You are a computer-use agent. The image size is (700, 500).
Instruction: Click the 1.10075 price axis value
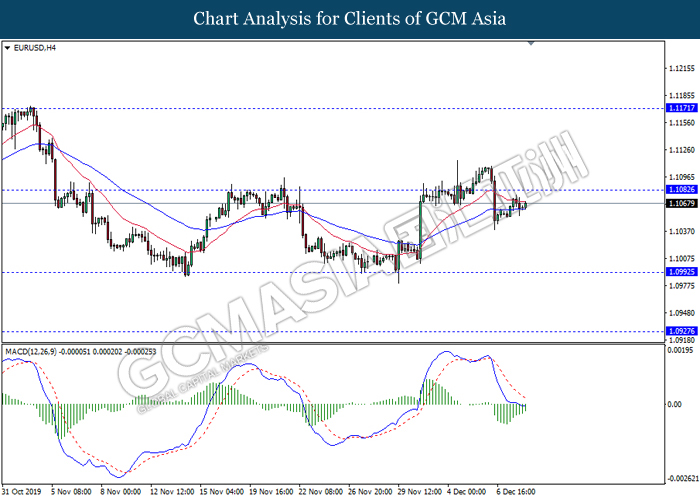pyautogui.click(x=681, y=258)
